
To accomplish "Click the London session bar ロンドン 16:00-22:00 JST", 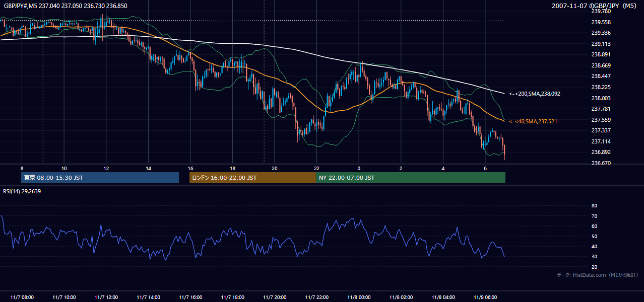I will [252, 178].
